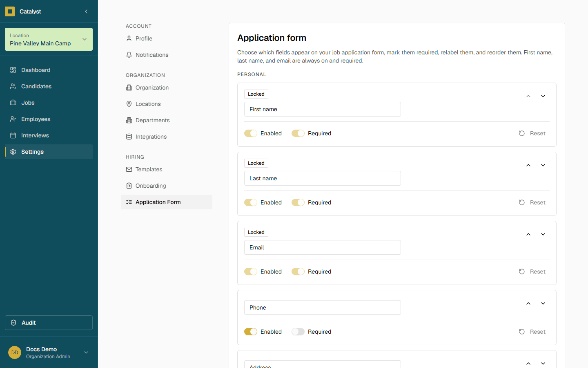Open Integrations settings
The image size is (588, 368).
167,137
